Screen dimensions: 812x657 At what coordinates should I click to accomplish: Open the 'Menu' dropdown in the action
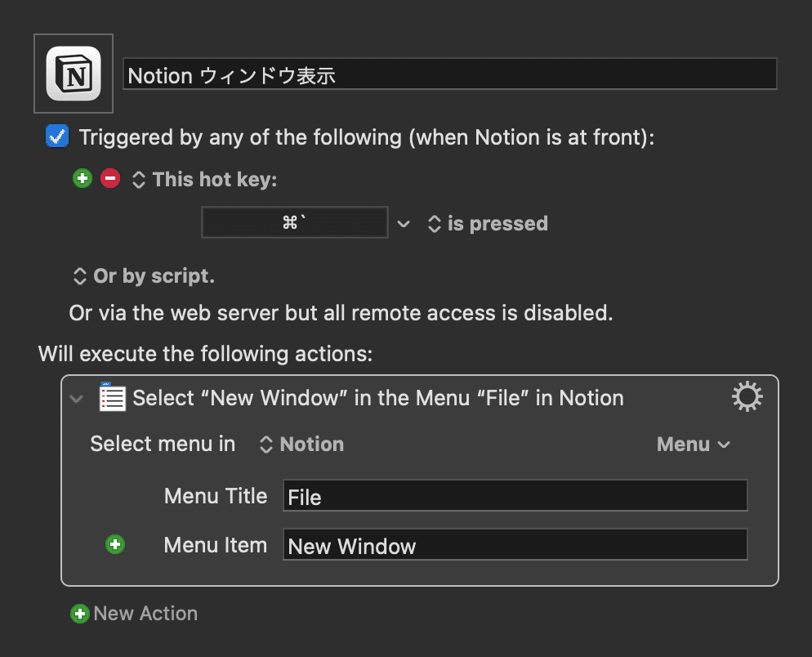693,445
